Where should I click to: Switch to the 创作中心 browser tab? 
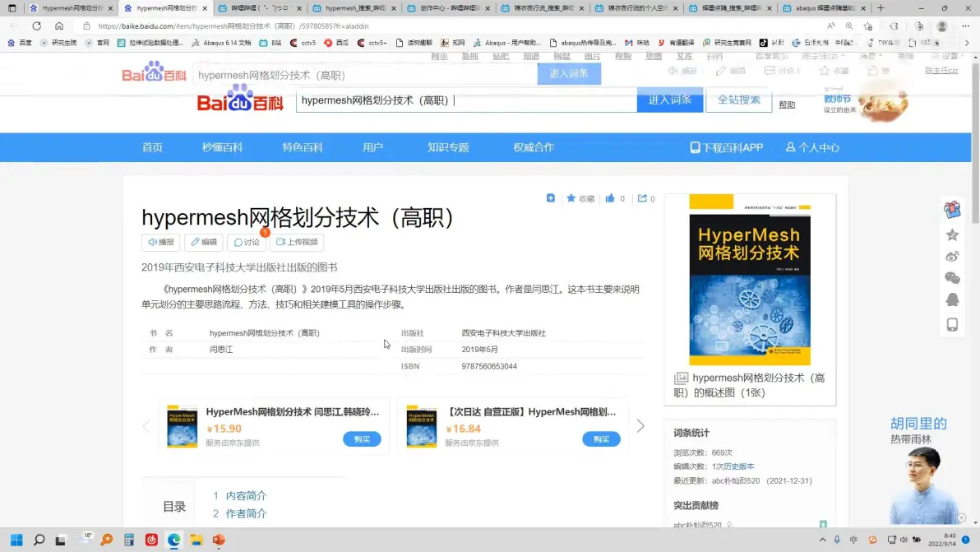click(x=448, y=8)
